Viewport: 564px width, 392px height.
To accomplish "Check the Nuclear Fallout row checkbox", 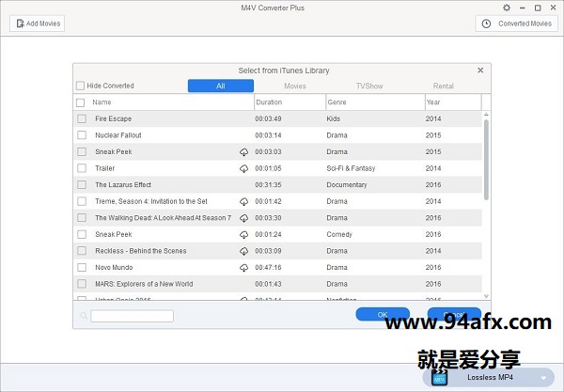I will 82,135.
